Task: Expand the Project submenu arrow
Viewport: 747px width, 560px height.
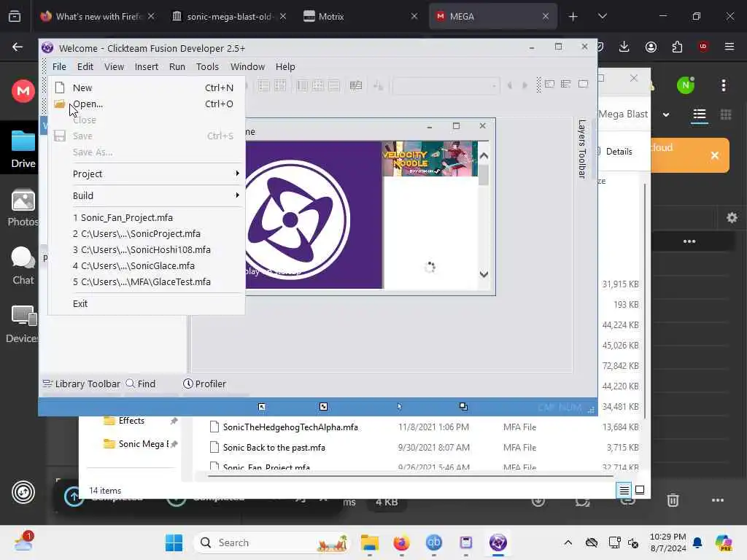Action: click(x=237, y=174)
